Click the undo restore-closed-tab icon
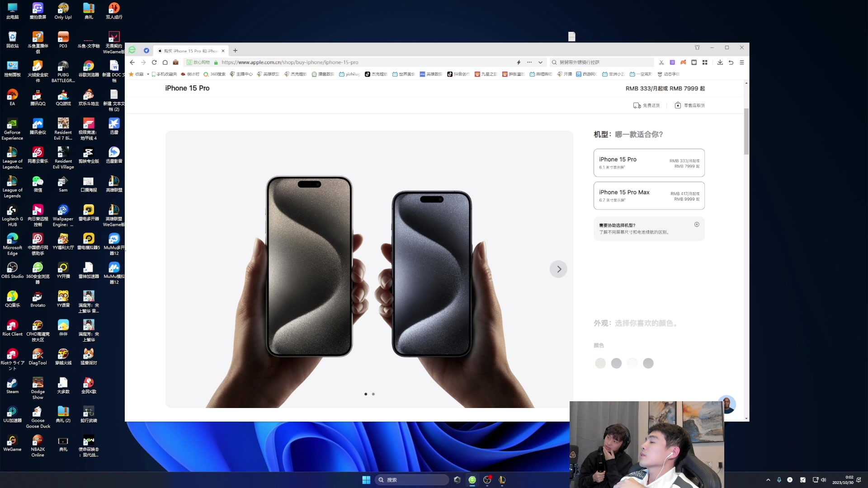 tap(731, 62)
